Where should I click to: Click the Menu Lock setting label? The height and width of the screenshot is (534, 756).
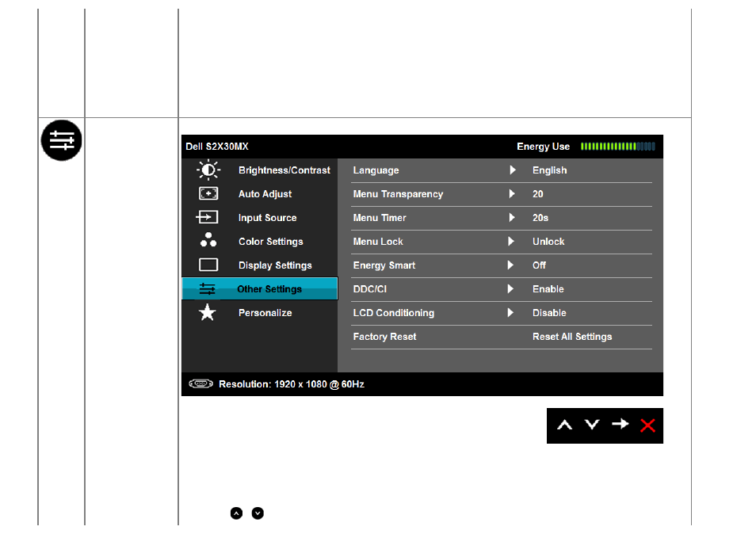pos(378,242)
